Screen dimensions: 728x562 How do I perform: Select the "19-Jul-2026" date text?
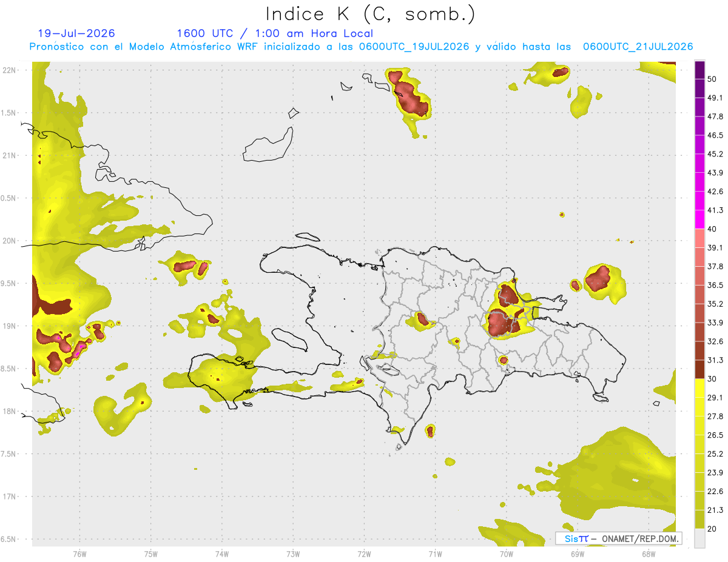click(76, 33)
